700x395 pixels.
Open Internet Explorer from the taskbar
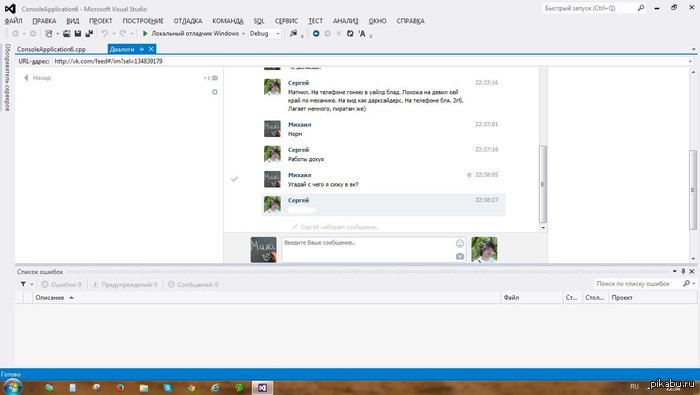(215, 387)
